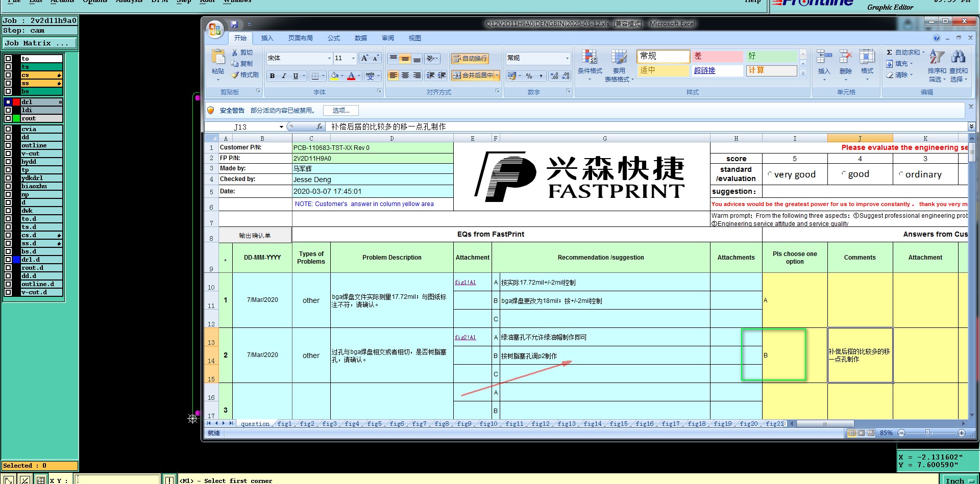The width and height of the screenshot is (980, 484).
Task: Click the Conditional Formatting (条件格式) icon
Action: point(590,57)
